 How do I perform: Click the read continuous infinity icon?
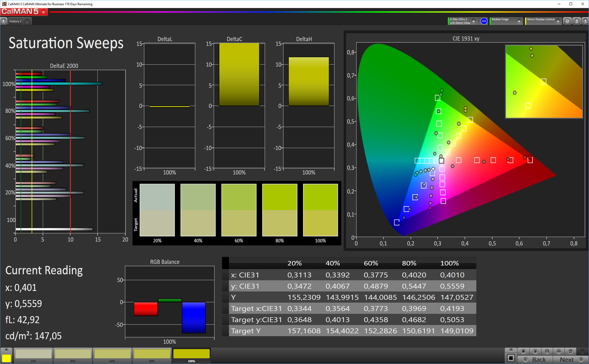coord(559,351)
